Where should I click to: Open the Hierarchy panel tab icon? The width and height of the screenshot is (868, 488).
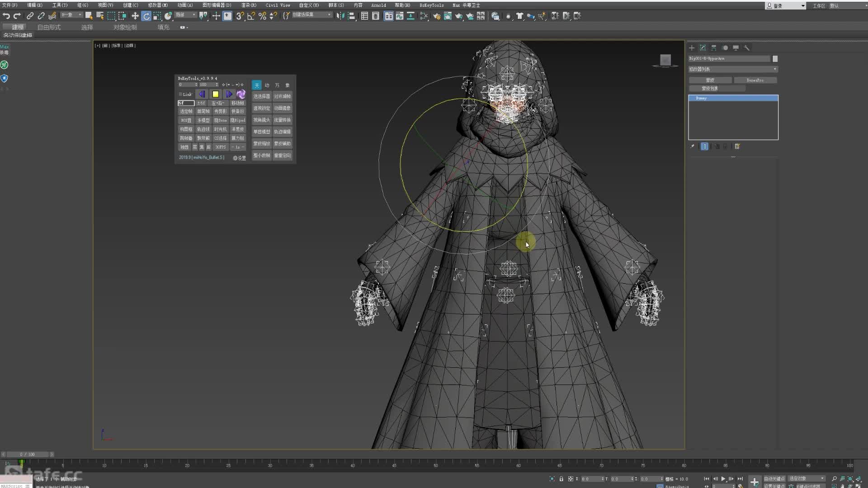[x=714, y=48]
